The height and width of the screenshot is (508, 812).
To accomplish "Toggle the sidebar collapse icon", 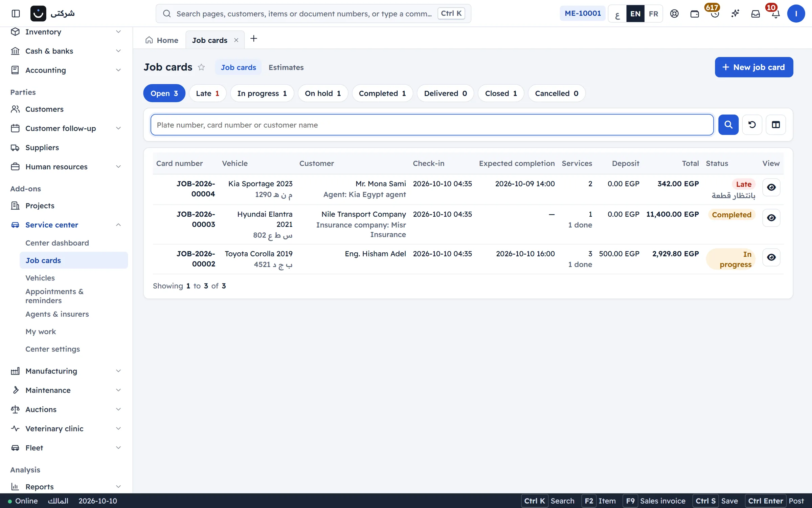I will click(16, 14).
